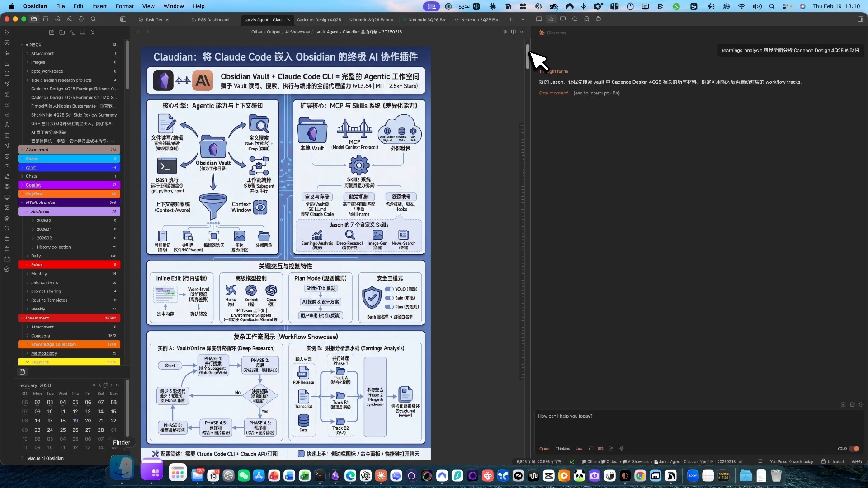The height and width of the screenshot is (488, 868).
Task: Start a new Claudian chat
Action: (852, 404)
